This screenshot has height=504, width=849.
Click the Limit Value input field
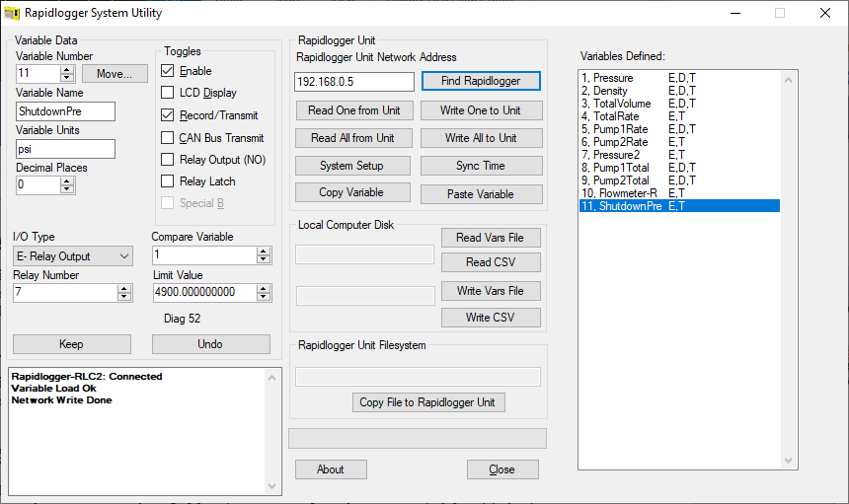click(205, 293)
